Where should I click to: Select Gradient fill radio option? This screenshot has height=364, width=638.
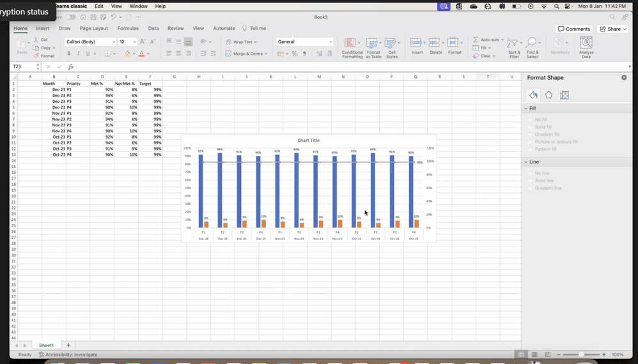click(530, 135)
